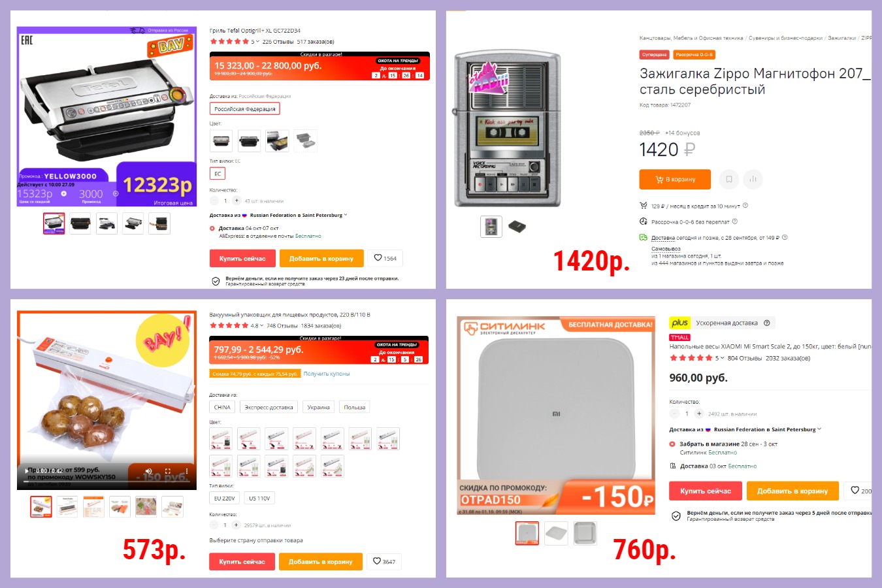The height and width of the screenshot is (588, 882).
Task: Select Российская Федерация shipping origin option
Action: pyautogui.click(x=245, y=108)
